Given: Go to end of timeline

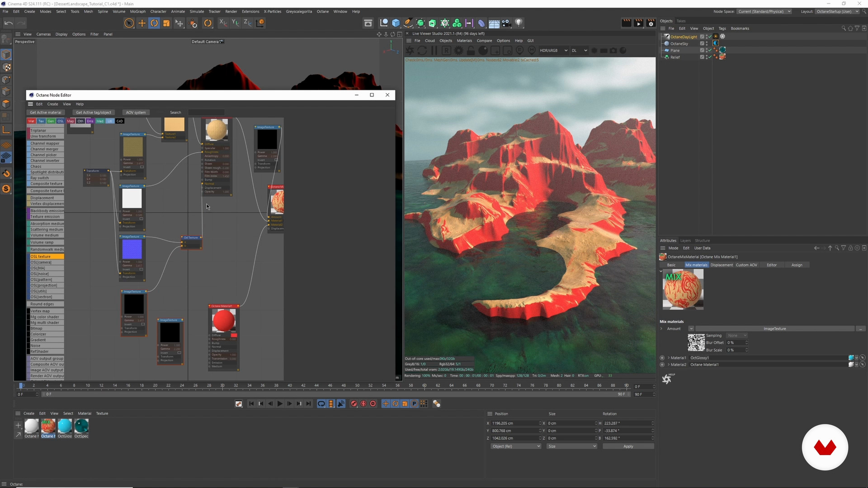Looking at the screenshot, I should point(308,404).
